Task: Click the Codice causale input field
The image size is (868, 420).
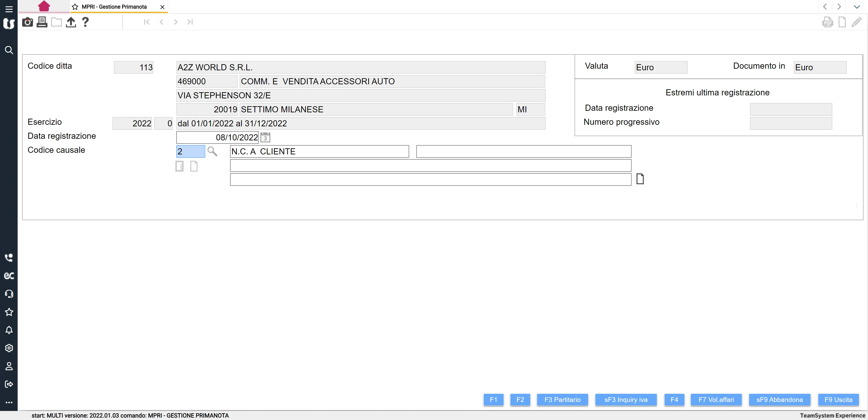Action: [190, 151]
